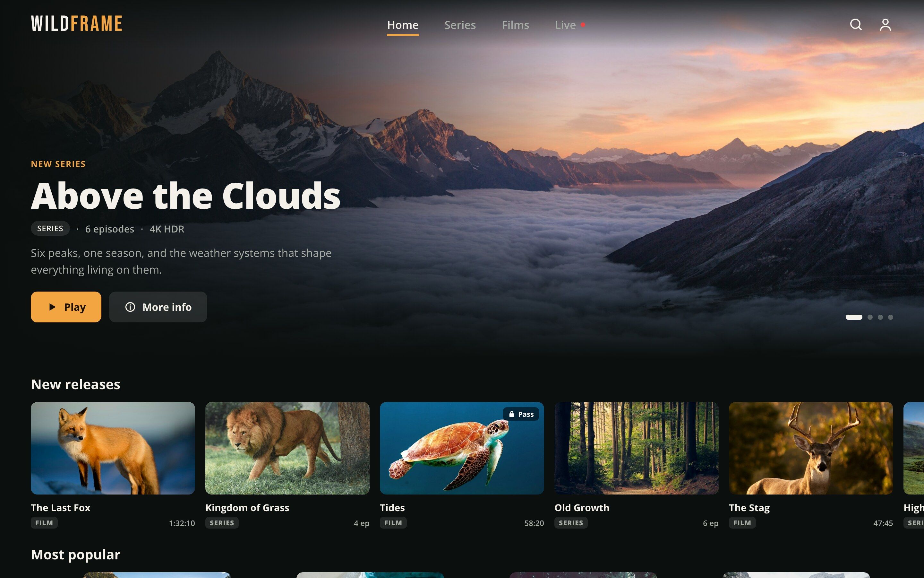The image size is (924, 578).
Task: Click the 'The Last Fox' title
Action: pos(60,508)
